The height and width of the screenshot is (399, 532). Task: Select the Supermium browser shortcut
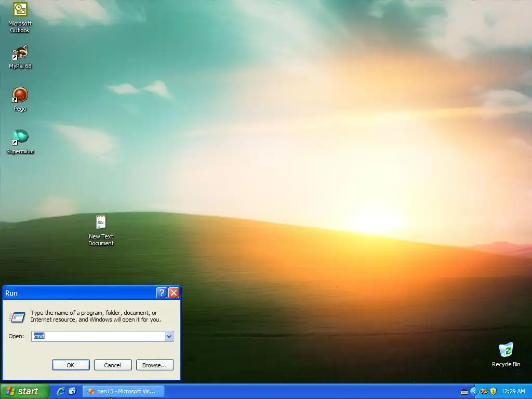pyautogui.click(x=20, y=142)
